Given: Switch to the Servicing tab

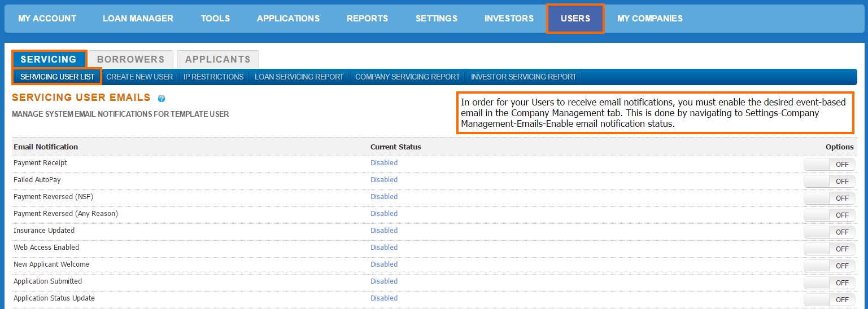Looking at the screenshot, I should tap(49, 59).
